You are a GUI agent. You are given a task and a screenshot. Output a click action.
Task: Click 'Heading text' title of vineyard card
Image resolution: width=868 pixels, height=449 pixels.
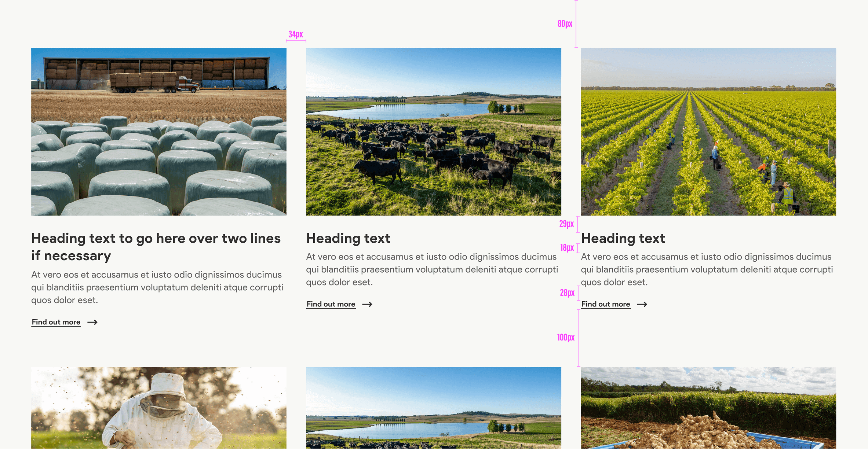(623, 239)
